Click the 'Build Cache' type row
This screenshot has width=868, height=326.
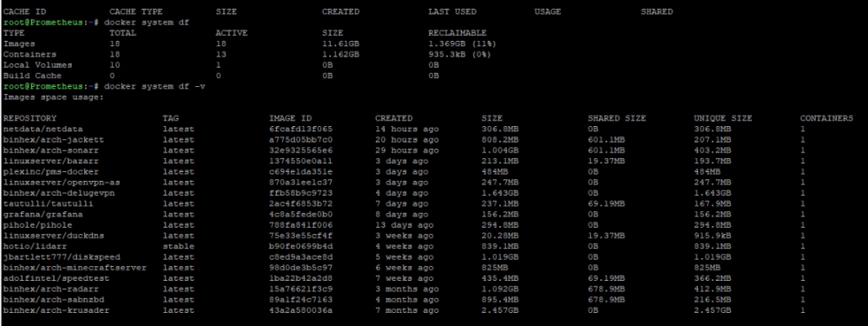click(x=32, y=76)
